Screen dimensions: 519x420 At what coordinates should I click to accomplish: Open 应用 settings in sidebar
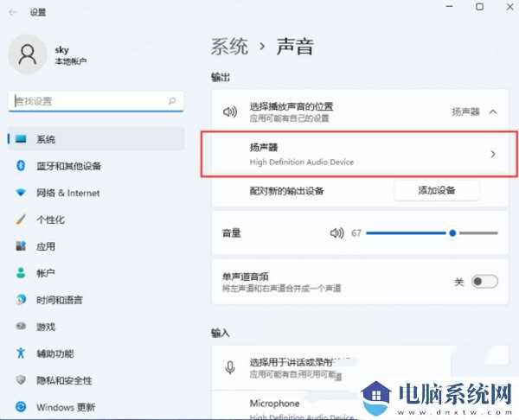(x=96, y=246)
